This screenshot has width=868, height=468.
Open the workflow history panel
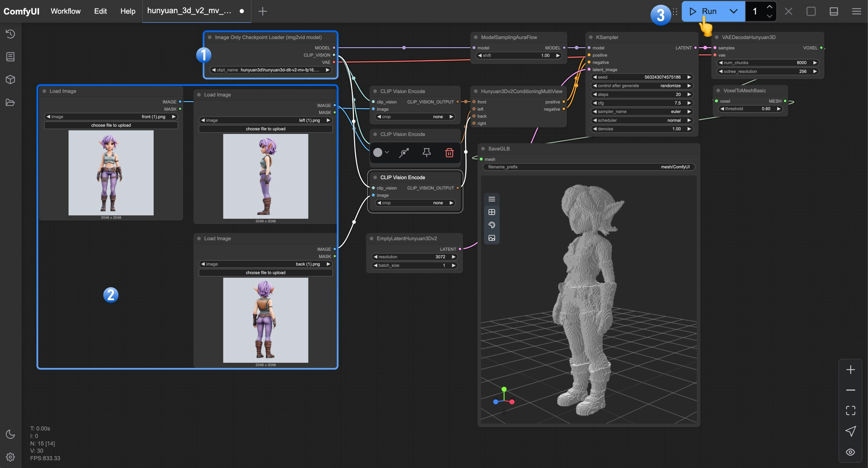tap(10, 34)
